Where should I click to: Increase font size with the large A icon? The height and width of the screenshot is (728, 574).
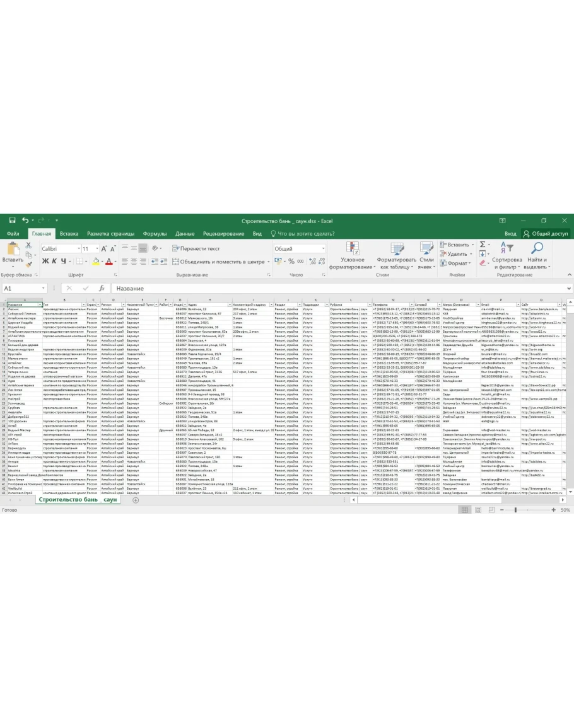tap(104, 249)
